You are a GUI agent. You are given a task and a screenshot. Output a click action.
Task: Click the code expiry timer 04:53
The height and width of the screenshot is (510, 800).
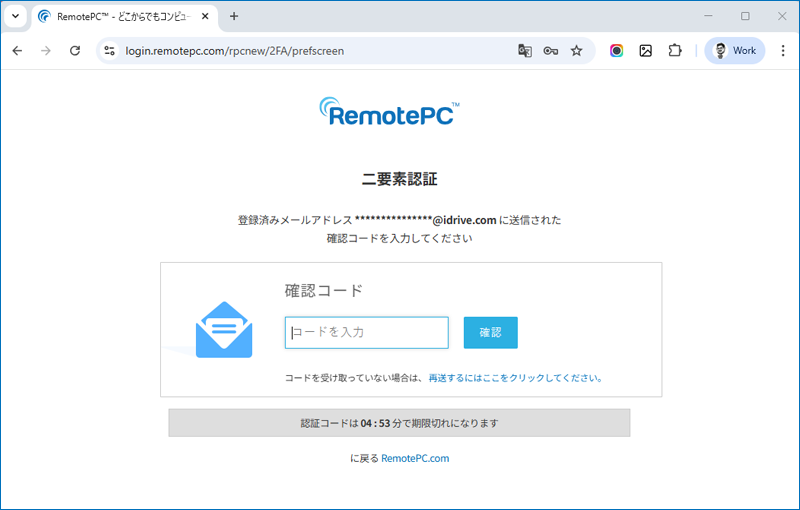375,423
